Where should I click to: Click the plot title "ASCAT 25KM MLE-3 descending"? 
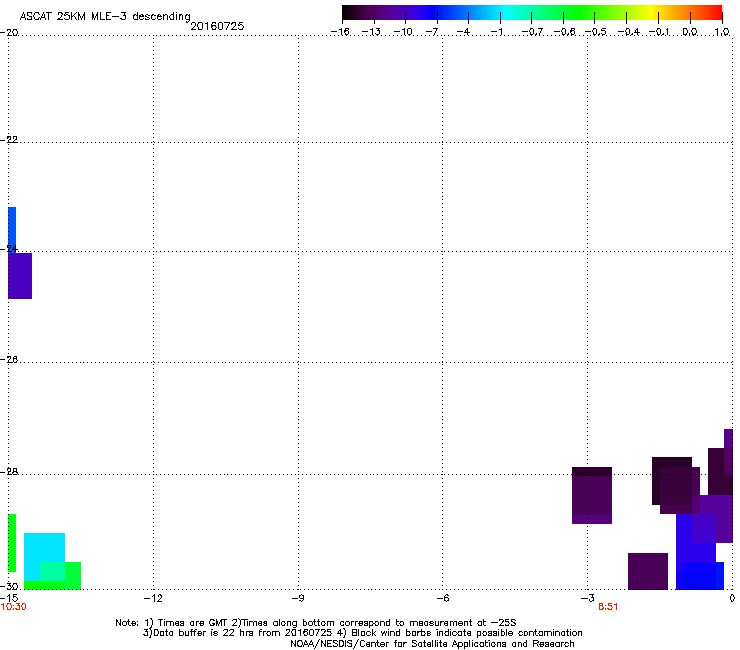coord(105,16)
